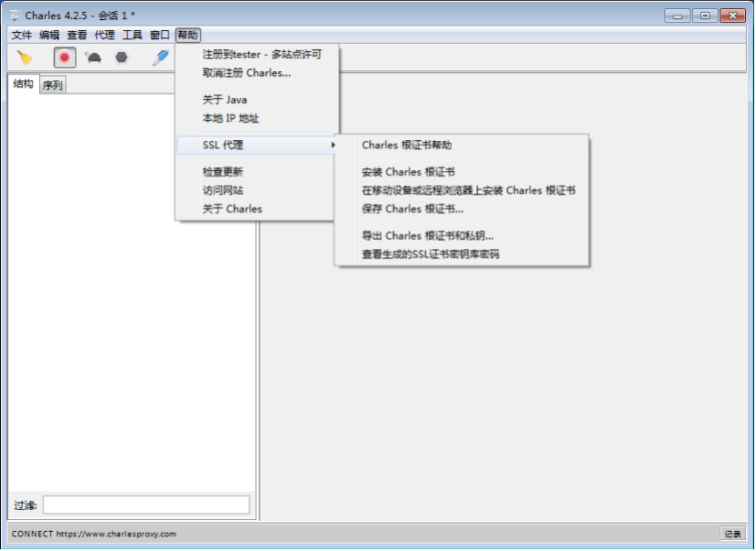Switch to the 序列 tab

coord(53,85)
